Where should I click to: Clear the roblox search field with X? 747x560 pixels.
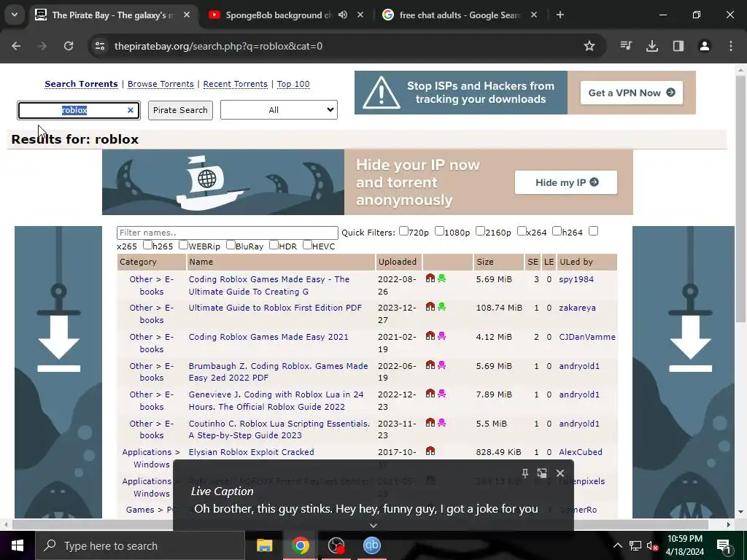[x=131, y=110]
